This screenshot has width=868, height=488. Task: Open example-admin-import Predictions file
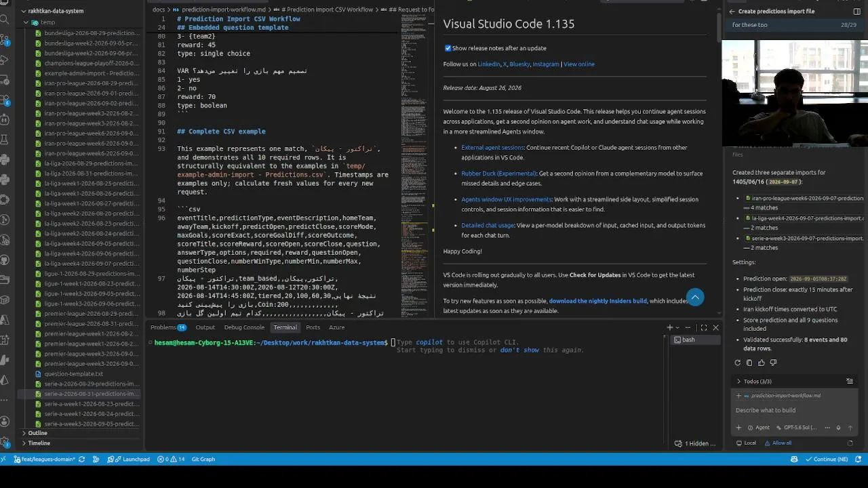point(87,73)
